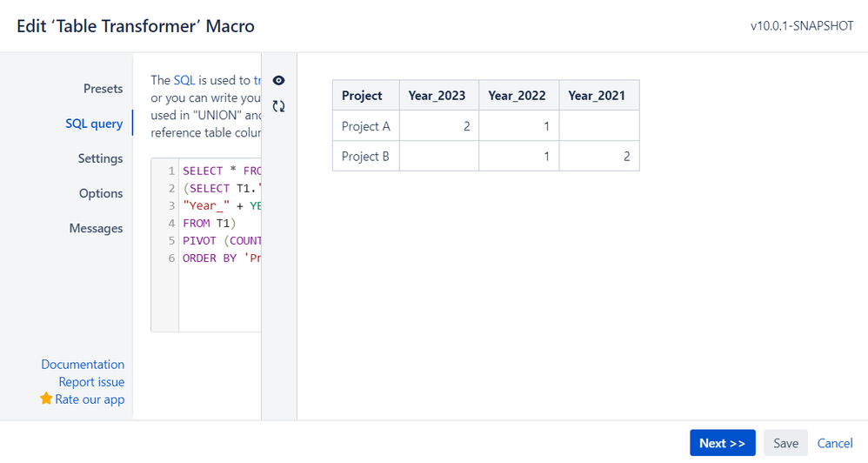Click the Save button
Viewport: 868px width, 463px height.
coord(785,443)
